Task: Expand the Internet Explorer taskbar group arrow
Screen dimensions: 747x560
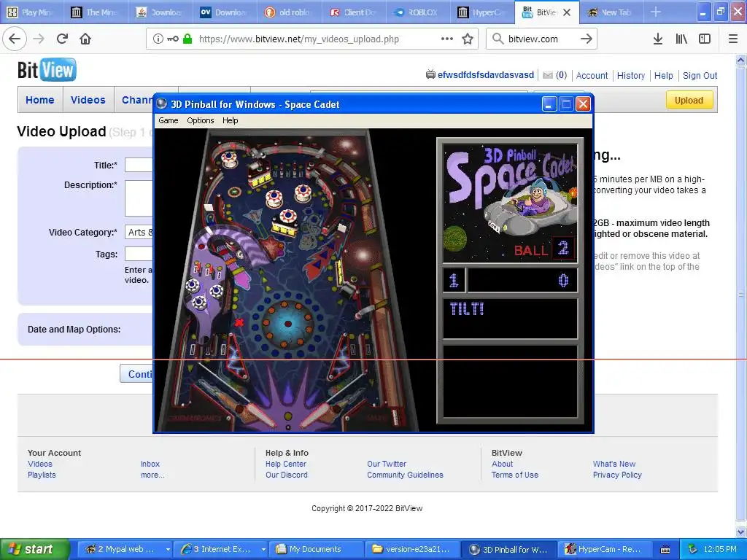Action: tap(263, 550)
